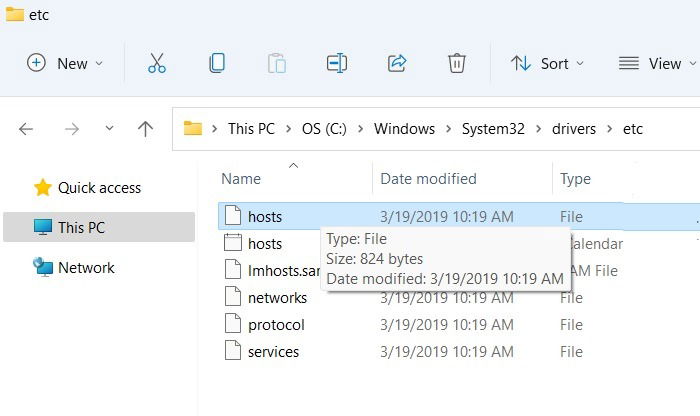Click System32 in the address breadcrumb

[x=492, y=129]
